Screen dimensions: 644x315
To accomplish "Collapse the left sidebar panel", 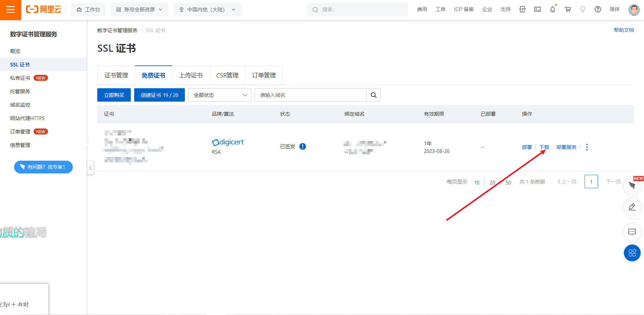I will (x=90, y=167).
